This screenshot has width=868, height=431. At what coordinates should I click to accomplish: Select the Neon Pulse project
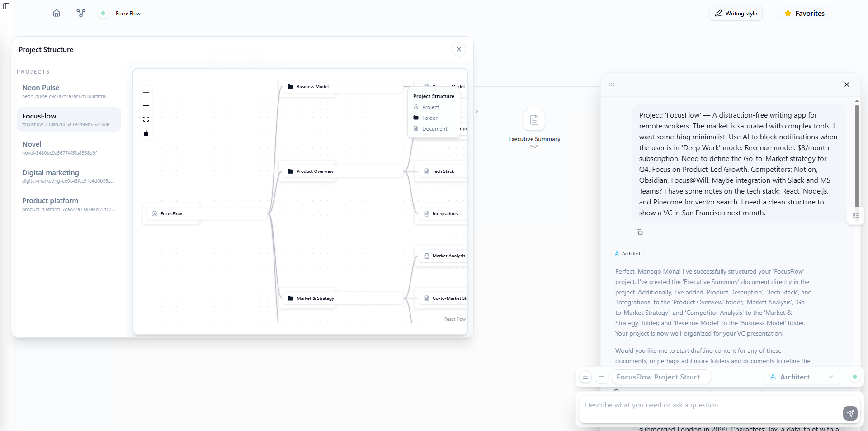[x=69, y=91]
